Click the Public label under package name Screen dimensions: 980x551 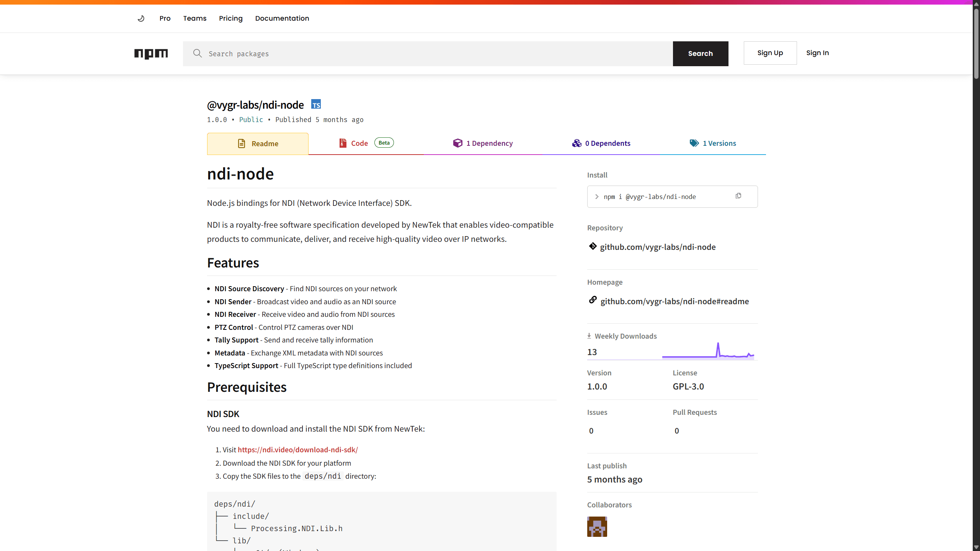click(x=251, y=120)
